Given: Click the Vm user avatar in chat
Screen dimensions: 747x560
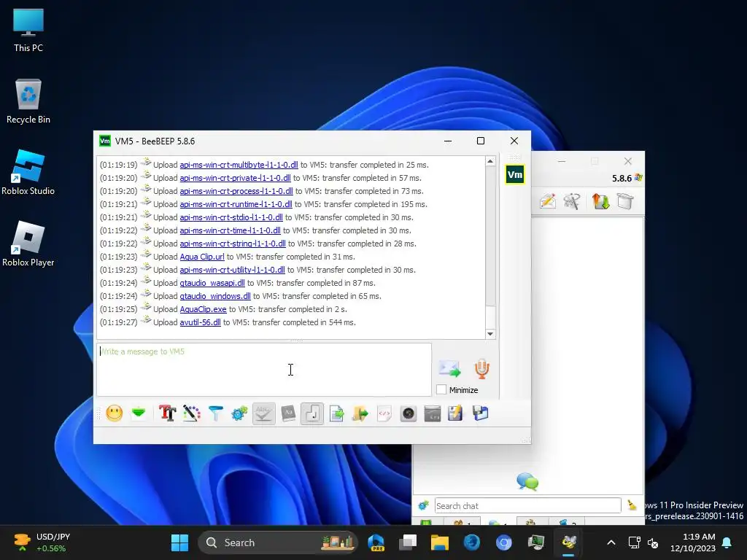Looking at the screenshot, I should [x=515, y=175].
